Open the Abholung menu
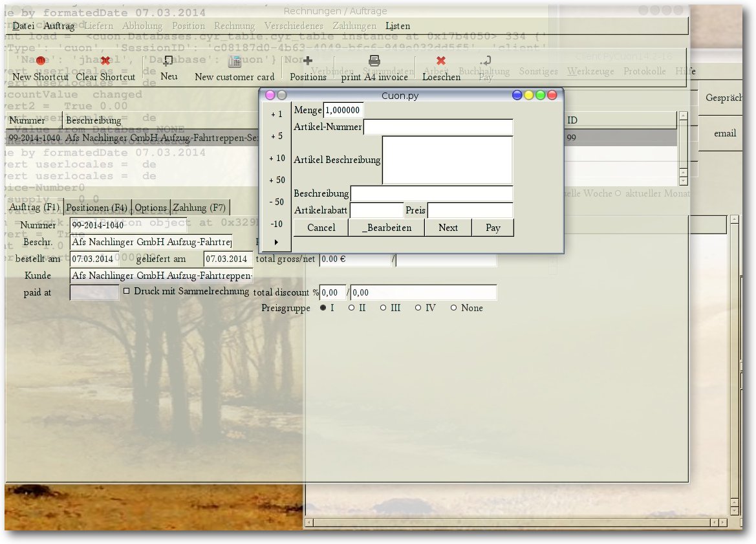Screen dimensions: 756x544 pos(142,26)
